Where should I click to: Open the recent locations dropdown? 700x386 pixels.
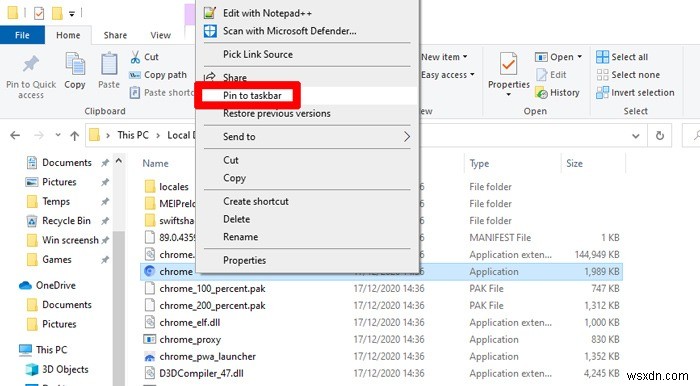58,135
